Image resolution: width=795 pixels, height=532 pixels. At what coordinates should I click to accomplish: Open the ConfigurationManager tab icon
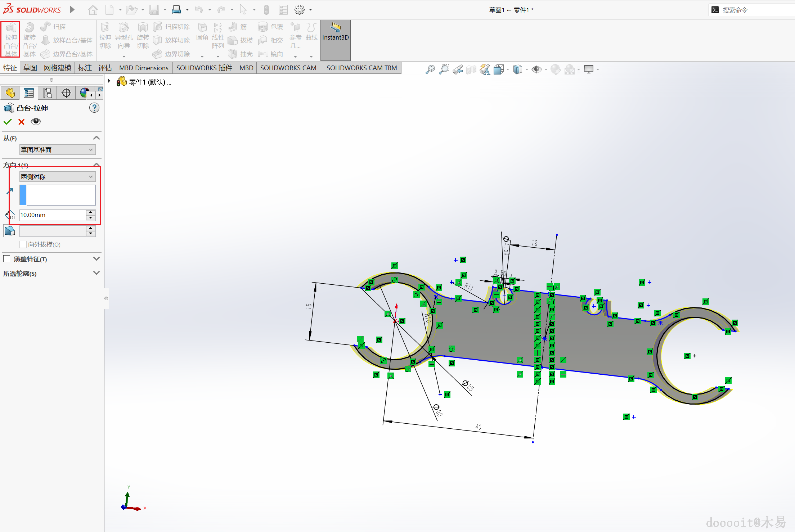[48, 93]
